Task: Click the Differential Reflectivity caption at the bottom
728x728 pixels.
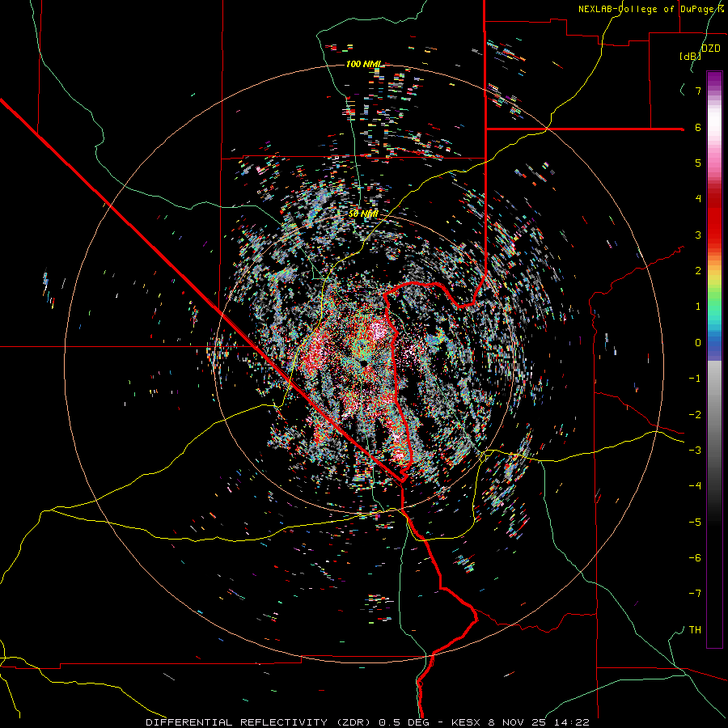Action: [x=367, y=722]
